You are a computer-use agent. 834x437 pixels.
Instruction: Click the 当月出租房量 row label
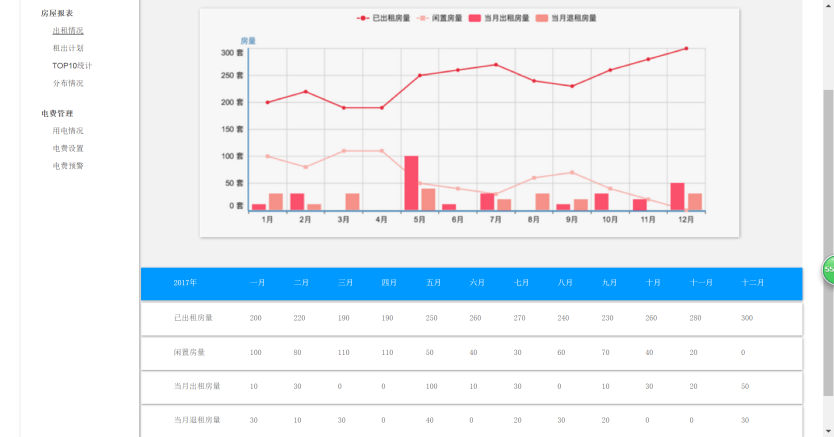point(197,386)
